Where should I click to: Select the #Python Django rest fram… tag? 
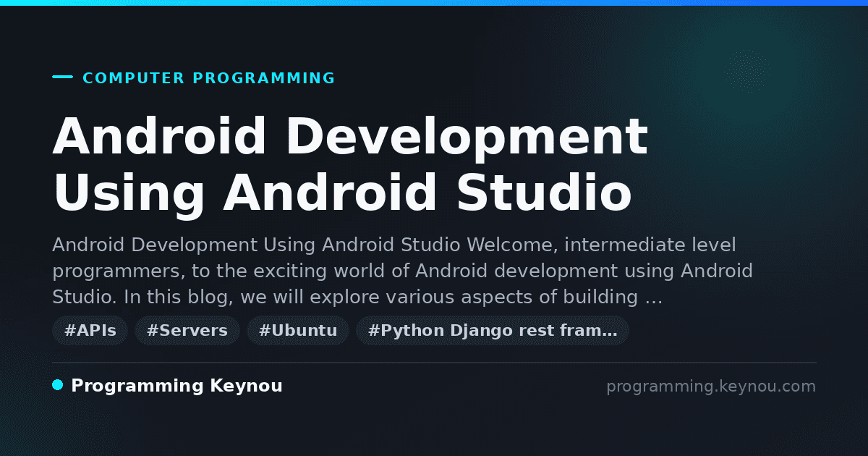pos(493,331)
